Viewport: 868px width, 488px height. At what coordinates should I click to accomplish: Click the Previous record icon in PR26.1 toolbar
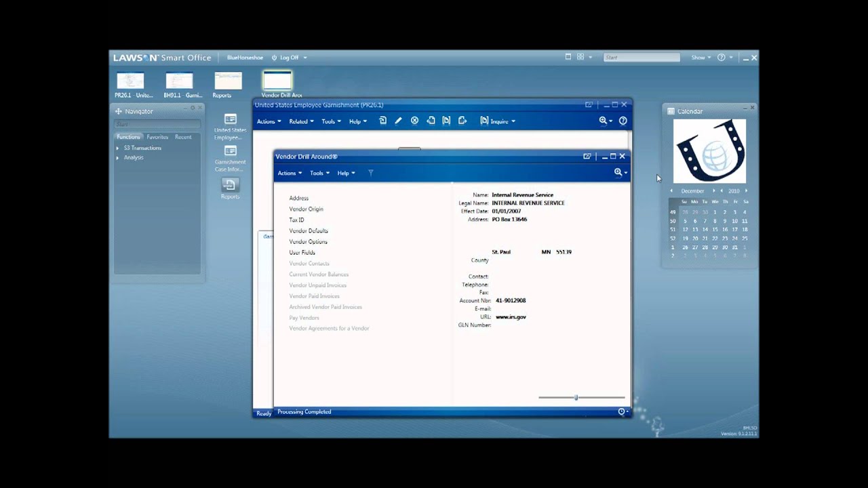(431, 121)
